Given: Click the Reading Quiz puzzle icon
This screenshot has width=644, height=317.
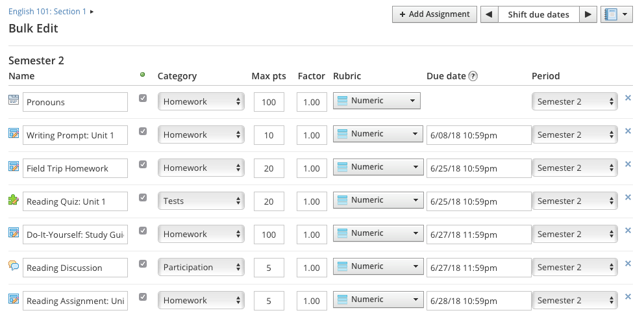Looking at the screenshot, I should pos(14,199).
